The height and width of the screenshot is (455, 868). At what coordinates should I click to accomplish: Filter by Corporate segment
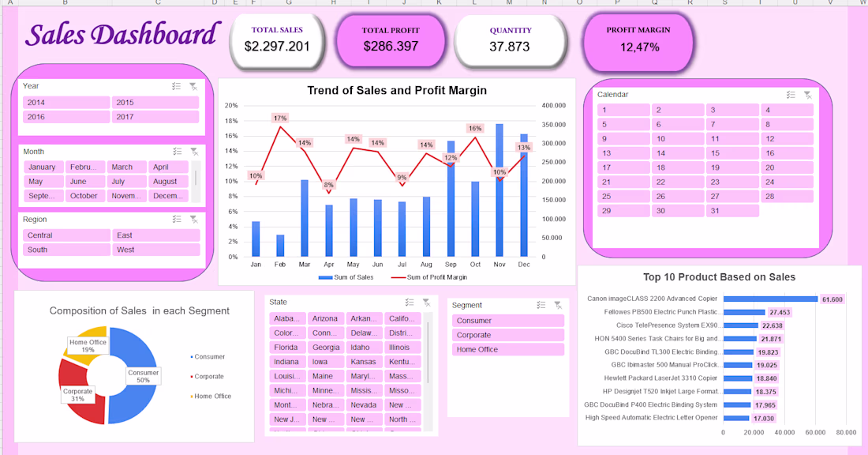pyautogui.click(x=508, y=335)
